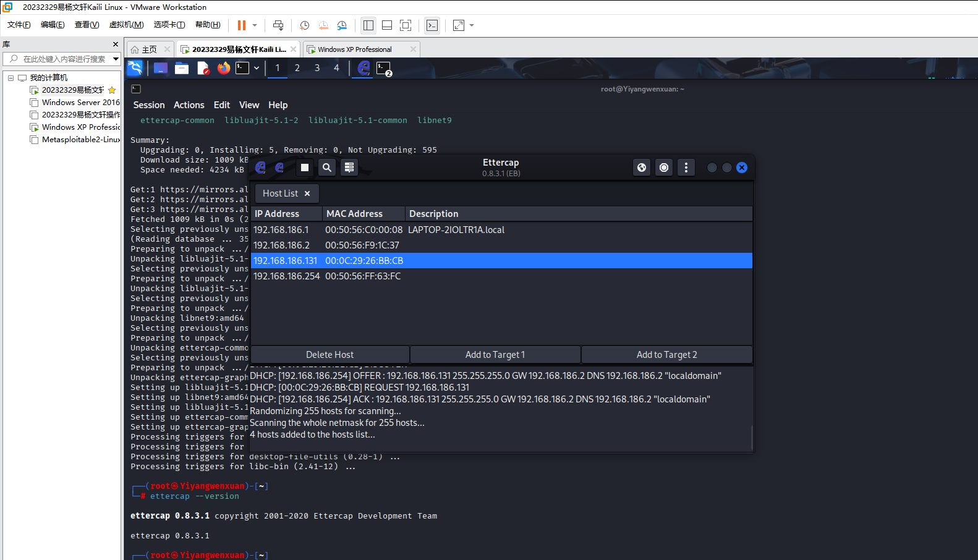Open Ettercap's MITM menu globe icon
The height and width of the screenshot is (560, 978).
(x=642, y=168)
